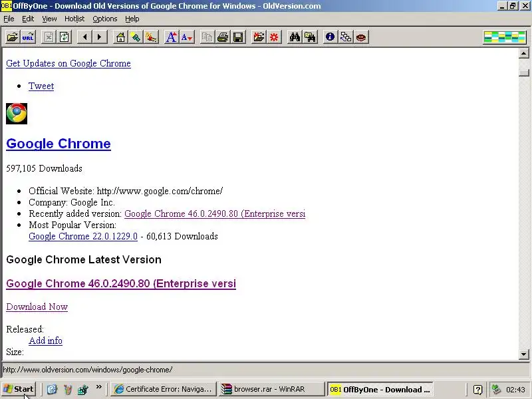Image resolution: width=532 pixels, height=399 pixels.
Task: Click the page structure tree icon
Action: click(x=346, y=37)
